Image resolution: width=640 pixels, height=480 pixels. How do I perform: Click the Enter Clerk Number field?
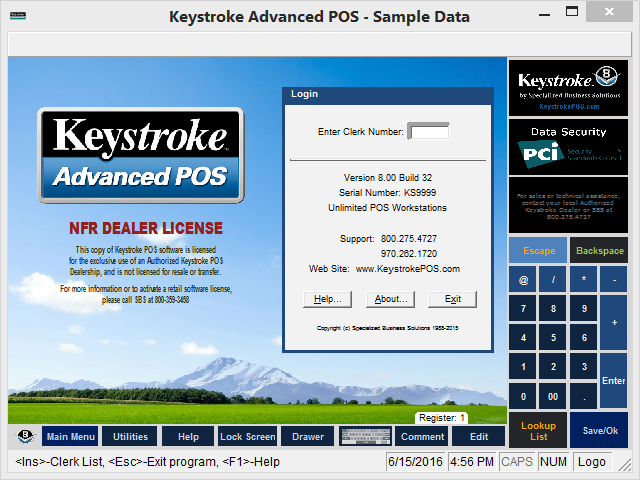[429, 132]
